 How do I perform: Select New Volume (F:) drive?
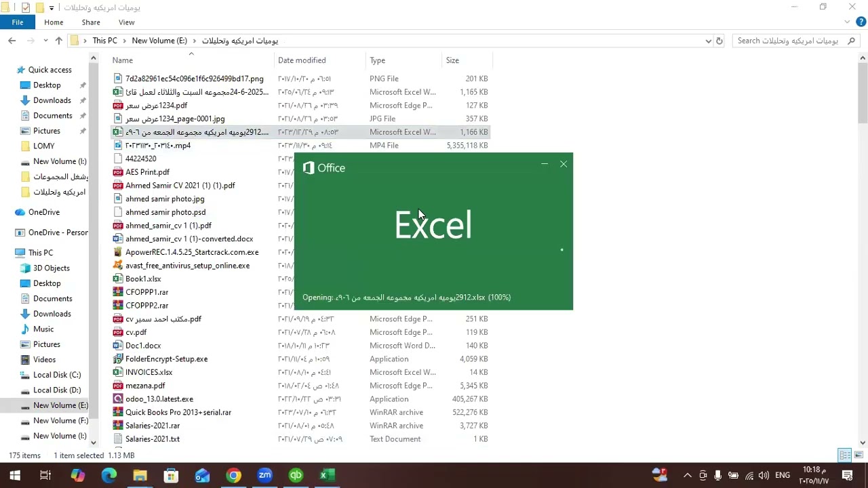(x=60, y=420)
